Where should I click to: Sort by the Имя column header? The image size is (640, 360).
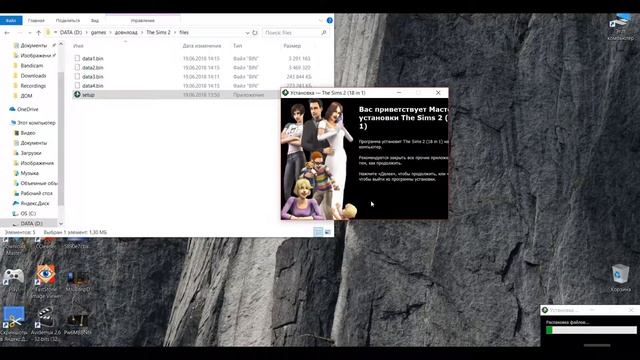pos(78,46)
